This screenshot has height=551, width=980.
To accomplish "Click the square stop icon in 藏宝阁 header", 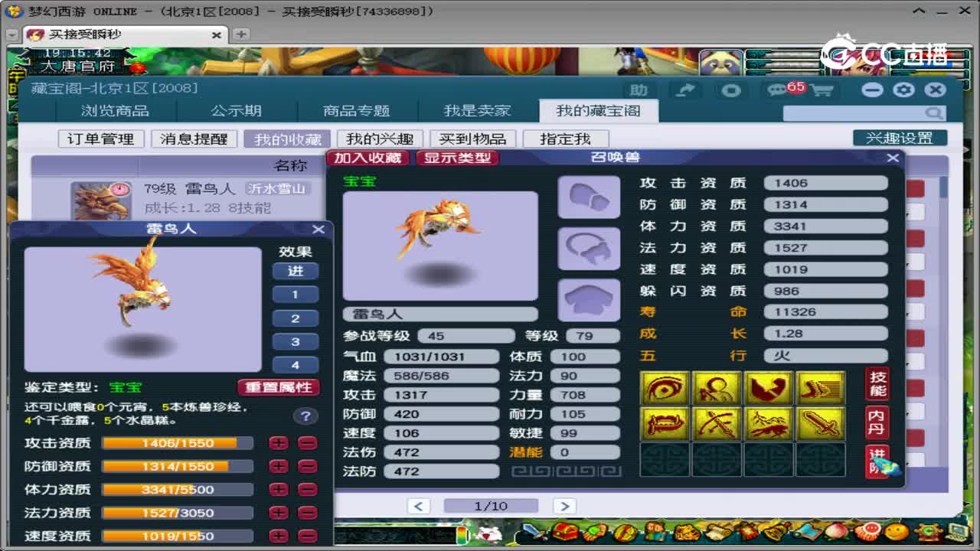I will [x=731, y=90].
